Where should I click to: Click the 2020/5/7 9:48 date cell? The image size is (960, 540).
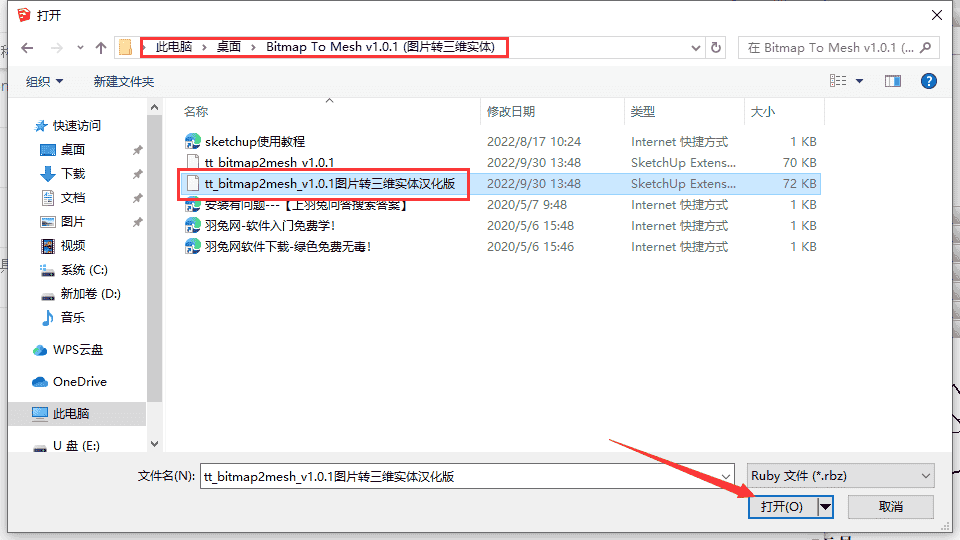pyautogui.click(x=527, y=205)
